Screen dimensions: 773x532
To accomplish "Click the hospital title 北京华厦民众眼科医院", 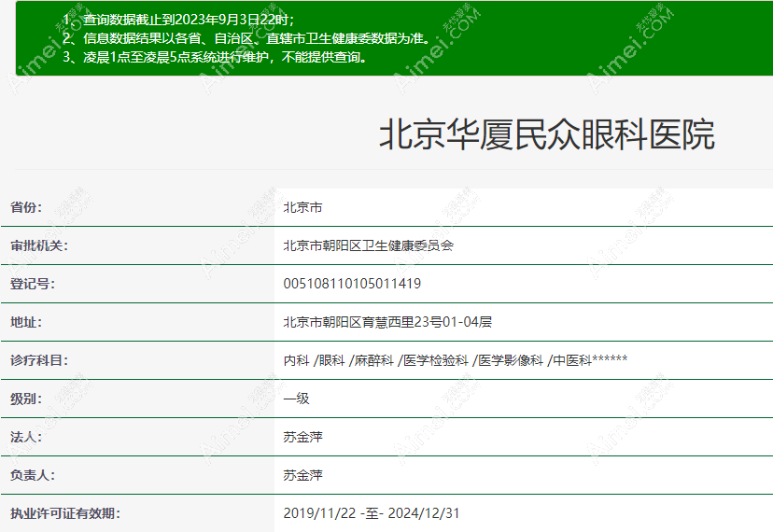I will click(x=547, y=134).
